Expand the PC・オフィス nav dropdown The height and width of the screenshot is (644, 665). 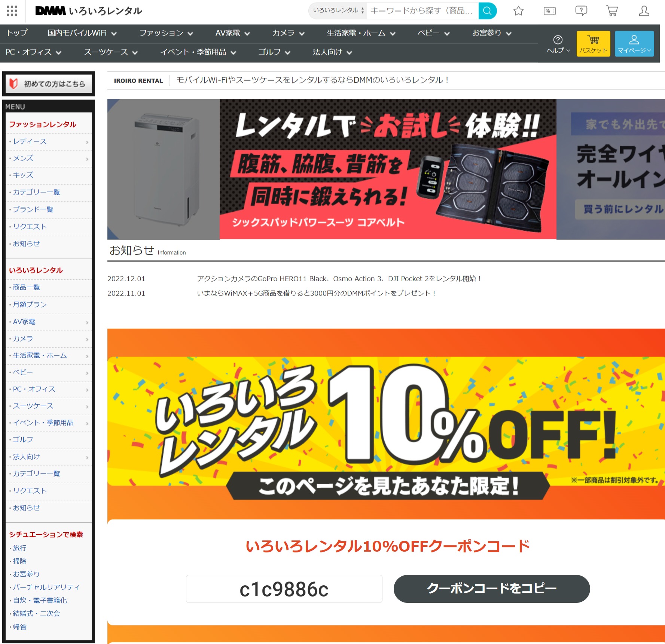tap(33, 52)
